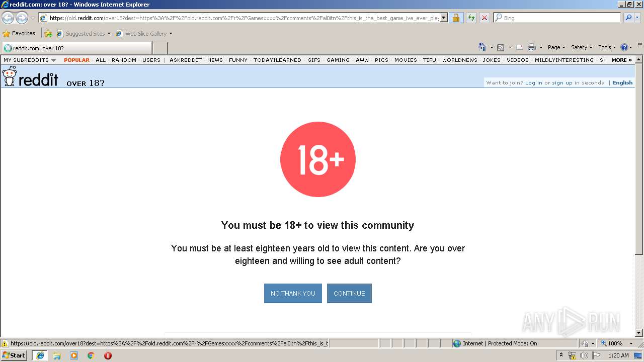The width and height of the screenshot is (644, 362).
Task: Click into the URL address bar
Action: pyautogui.click(x=244, y=18)
